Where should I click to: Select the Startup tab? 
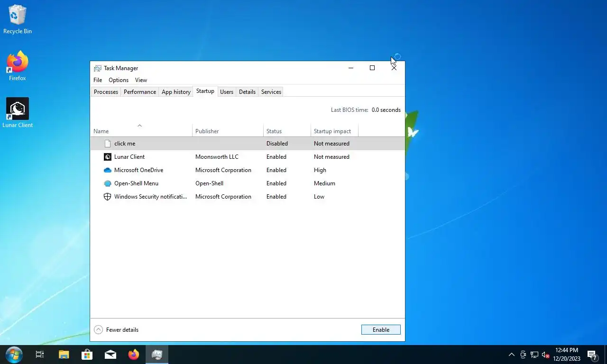click(205, 91)
